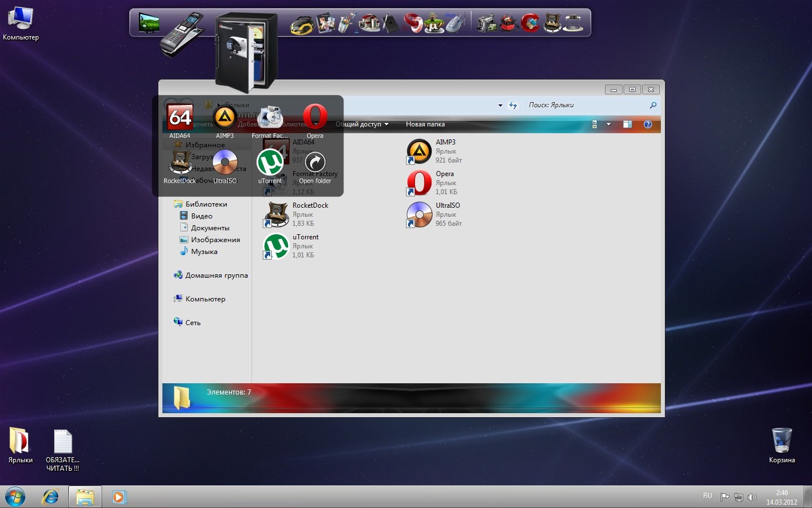Click the red toolbox icon in the dock
Viewport: 812px width, 508px height.
coord(509,23)
